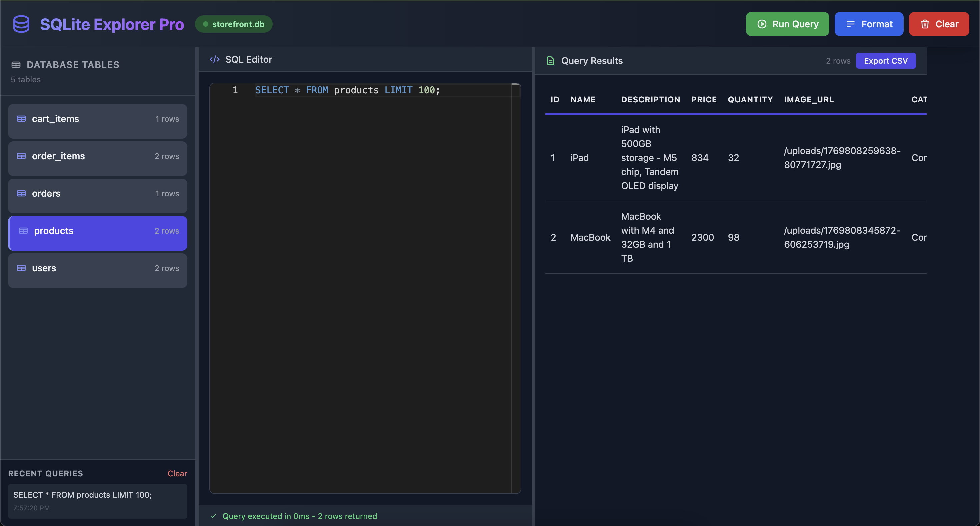Click the document icon beside Query Results

tap(550, 61)
